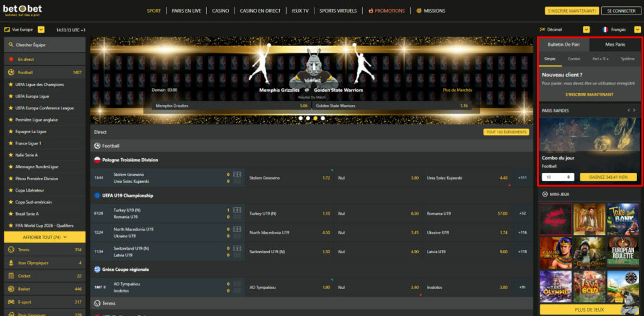Click the Promotions flame icon
The height and width of the screenshot is (316, 644).
[371, 11]
